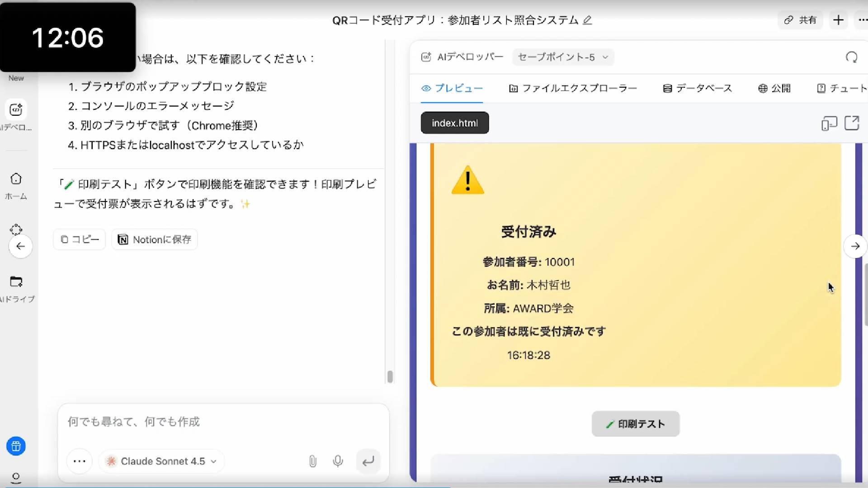Open the more options ellipsis in chat box

tap(80, 461)
